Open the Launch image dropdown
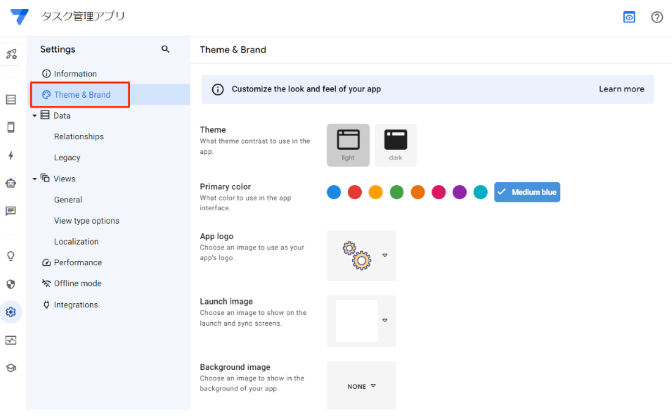 384,320
